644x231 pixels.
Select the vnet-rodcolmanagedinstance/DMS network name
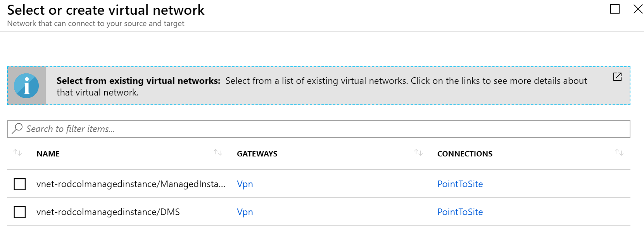tap(108, 212)
